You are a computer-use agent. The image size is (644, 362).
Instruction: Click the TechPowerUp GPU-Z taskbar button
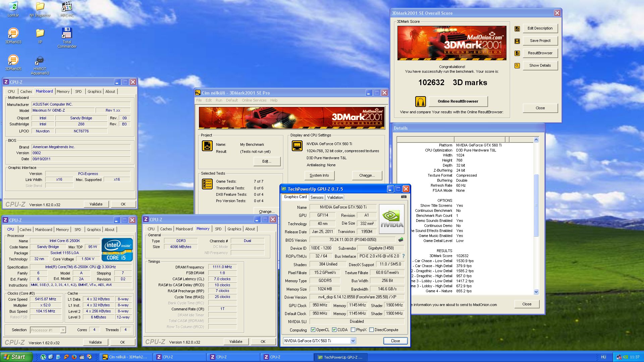(341, 357)
